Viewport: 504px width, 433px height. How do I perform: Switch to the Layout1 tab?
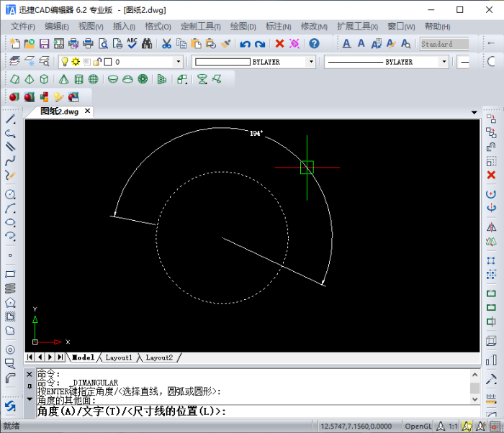tap(119, 357)
